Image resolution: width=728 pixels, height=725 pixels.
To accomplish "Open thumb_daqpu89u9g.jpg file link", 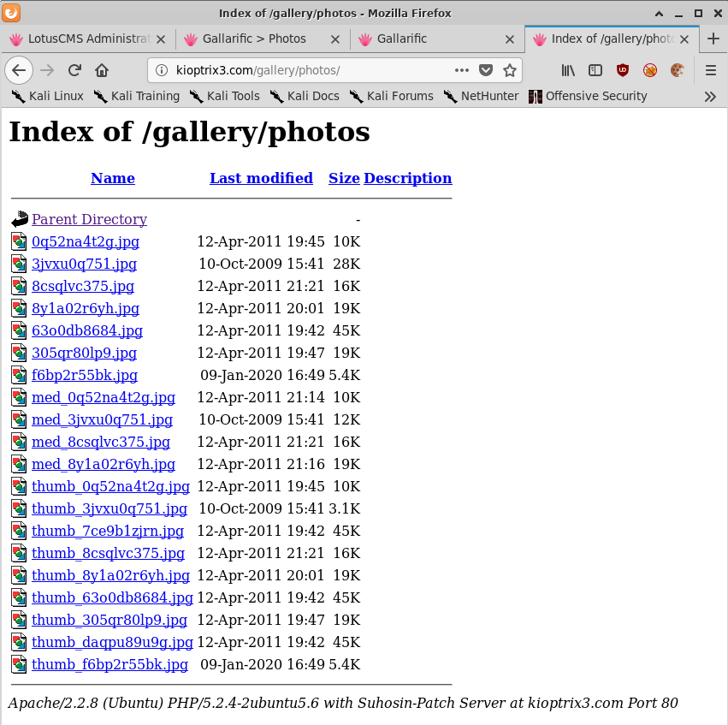I will (112, 642).
